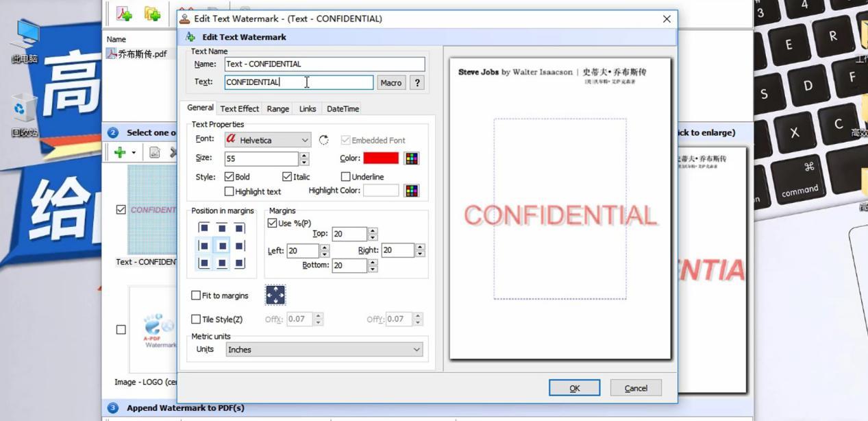Set position to top-center in margins

(221, 228)
